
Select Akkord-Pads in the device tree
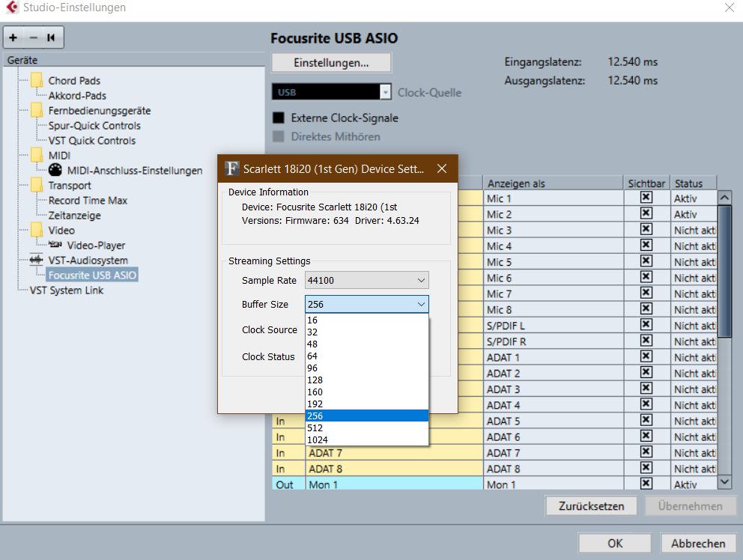pos(77,95)
